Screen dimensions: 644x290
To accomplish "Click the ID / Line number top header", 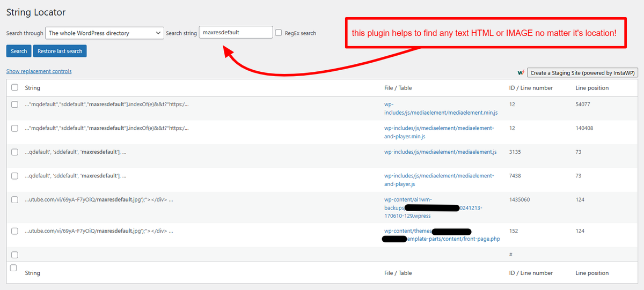I will (531, 88).
